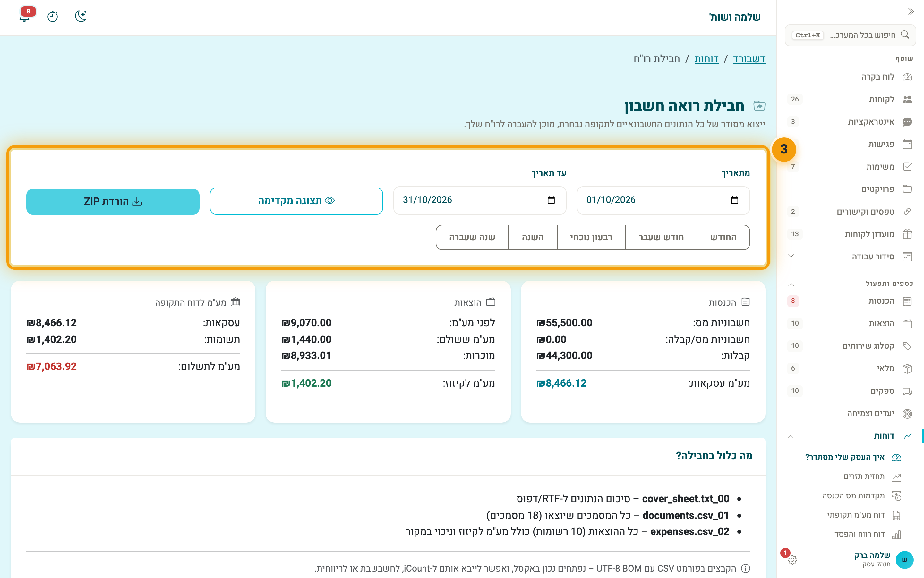The image size is (924, 578).
Task: Select the השנה period preset
Action: (533, 237)
